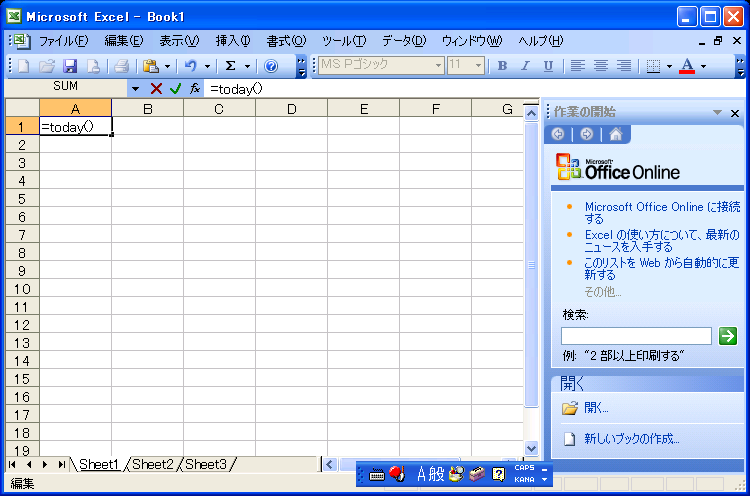Click the vertical scrollbar down arrow
This screenshot has width=750, height=496.
(531, 449)
